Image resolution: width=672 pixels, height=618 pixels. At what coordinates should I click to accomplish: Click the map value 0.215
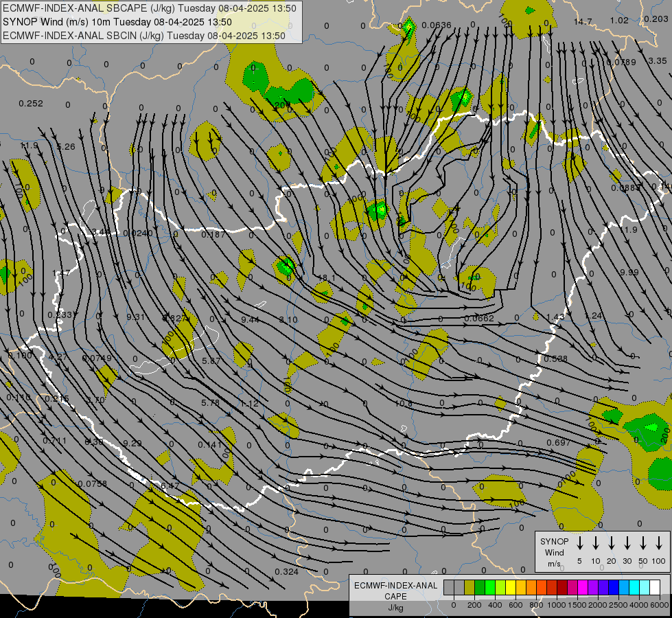pyautogui.click(x=56, y=399)
